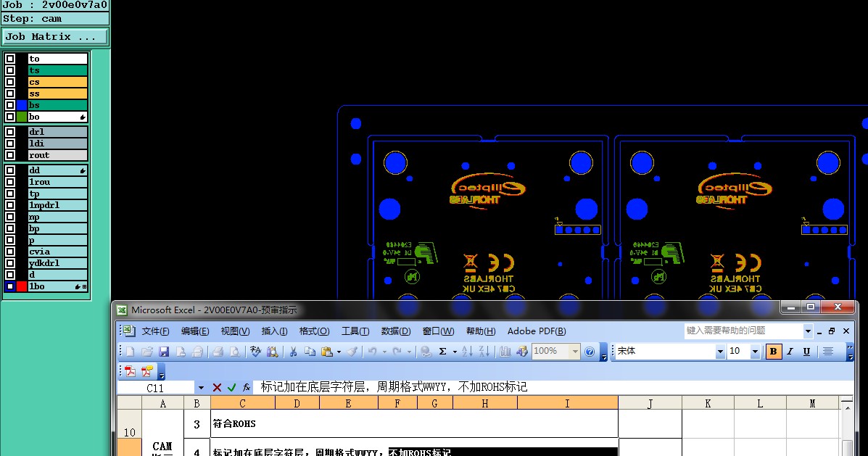Open the Undo history arrow
Screen dimensions: 868x456
384,352
